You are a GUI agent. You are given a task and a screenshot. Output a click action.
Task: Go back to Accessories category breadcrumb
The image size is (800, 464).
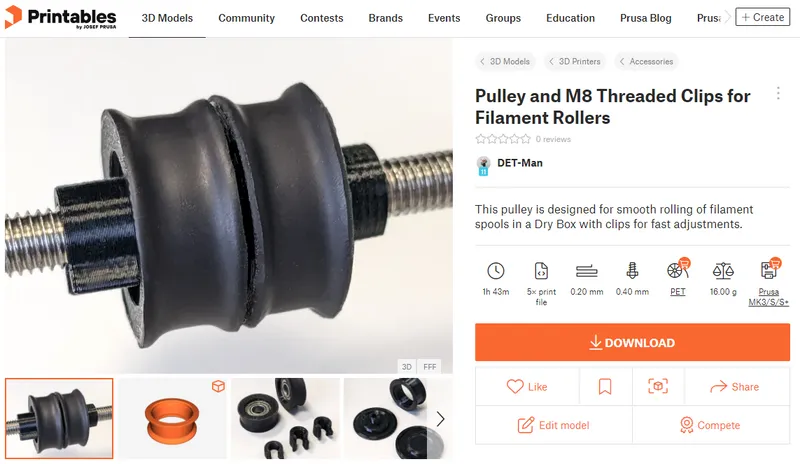pos(646,61)
